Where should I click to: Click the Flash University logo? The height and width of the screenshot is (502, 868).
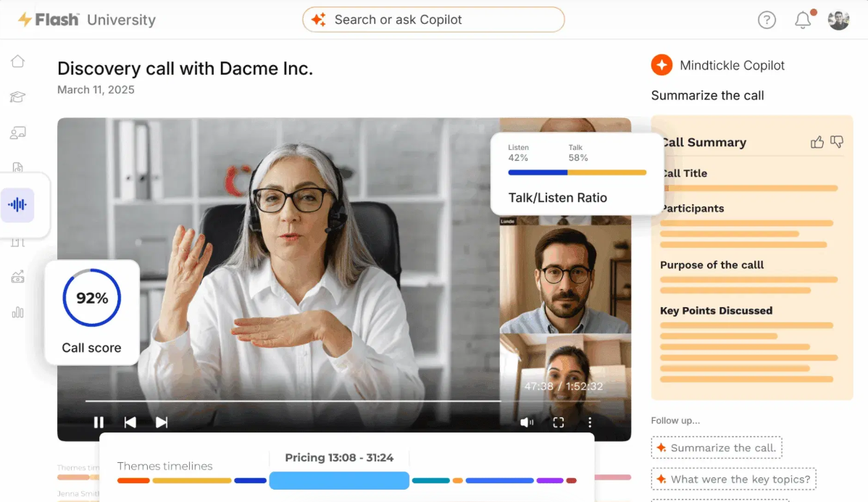87,20
